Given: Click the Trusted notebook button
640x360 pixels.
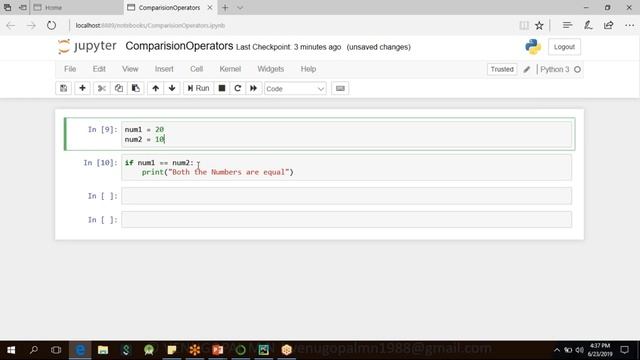Looking at the screenshot, I should click(502, 69).
